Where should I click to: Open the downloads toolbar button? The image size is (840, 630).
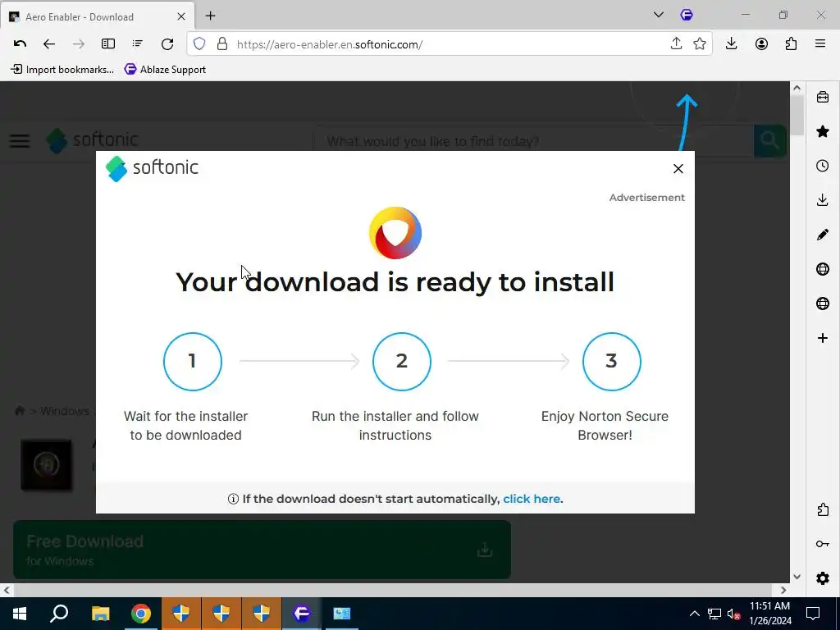click(731, 44)
